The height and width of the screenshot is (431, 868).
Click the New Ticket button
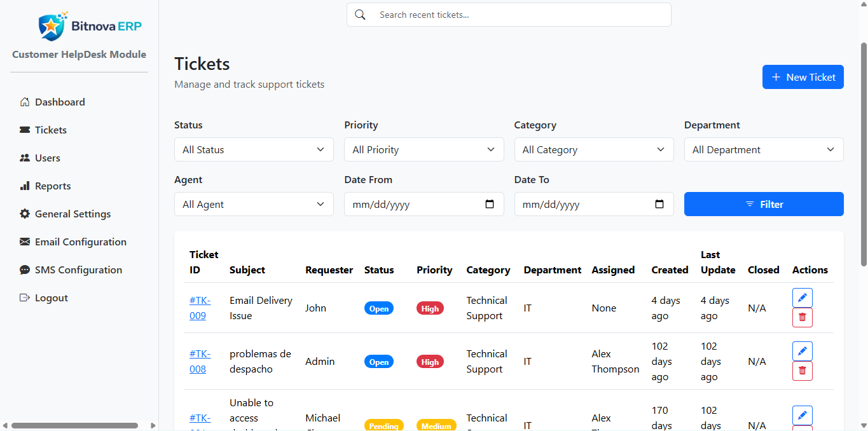click(x=803, y=77)
